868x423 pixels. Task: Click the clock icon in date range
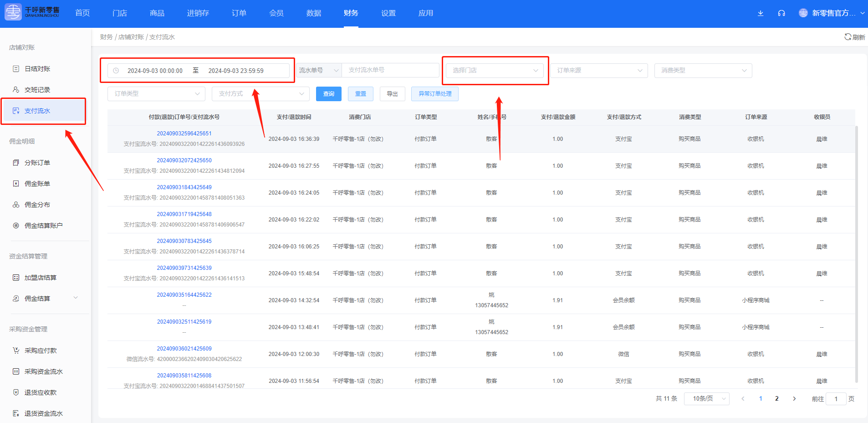tap(116, 71)
